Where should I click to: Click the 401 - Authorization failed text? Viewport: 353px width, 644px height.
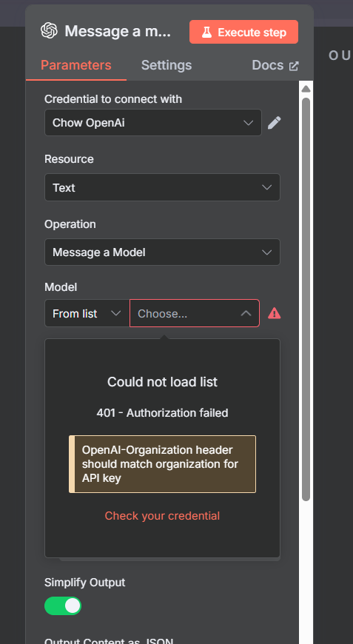click(162, 413)
